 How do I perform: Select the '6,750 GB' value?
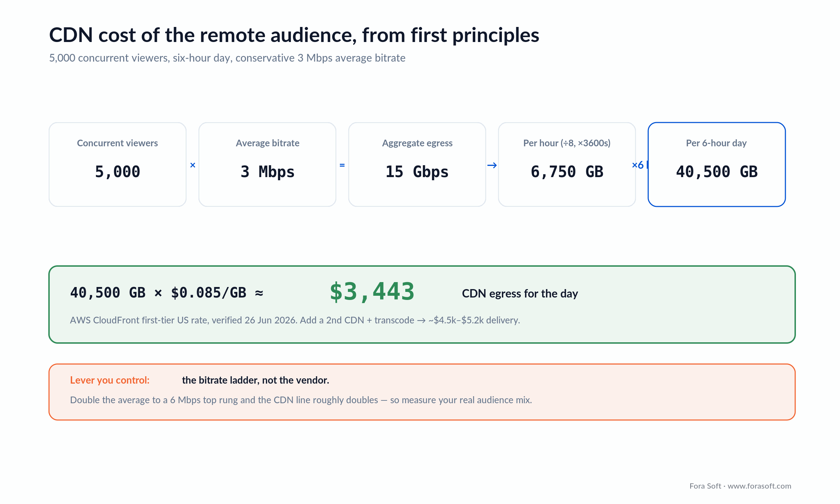click(x=567, y=171)
